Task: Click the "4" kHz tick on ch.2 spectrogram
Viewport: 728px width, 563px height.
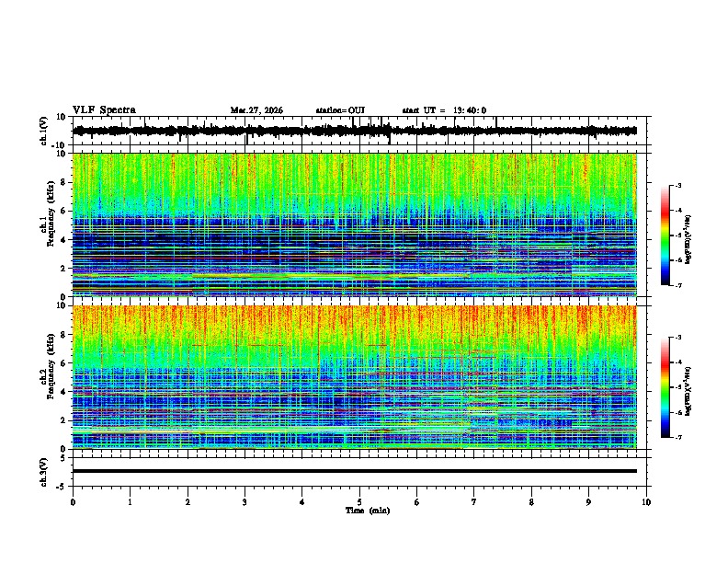Action: pos(63,392)
